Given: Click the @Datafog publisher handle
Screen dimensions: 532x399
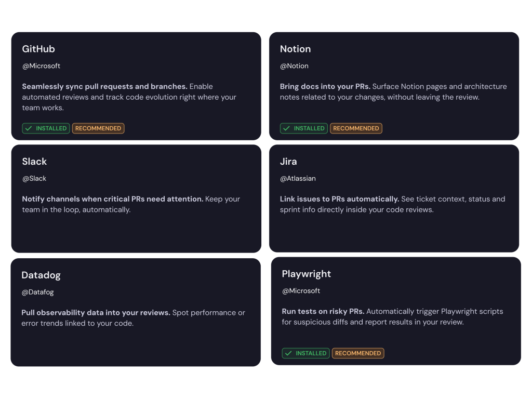Looking at the screenshot, I should pos(37,292).
